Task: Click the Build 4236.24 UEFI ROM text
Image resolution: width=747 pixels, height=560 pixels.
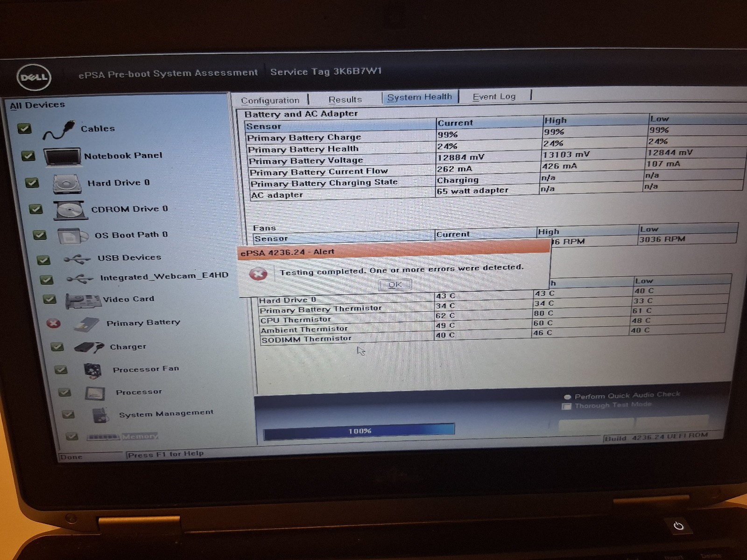Action: [x=656, y=437]
